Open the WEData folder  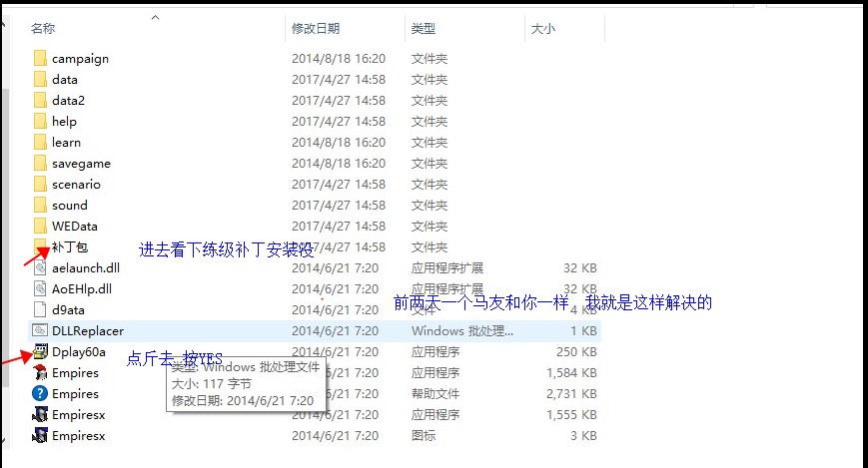(75, 226)
